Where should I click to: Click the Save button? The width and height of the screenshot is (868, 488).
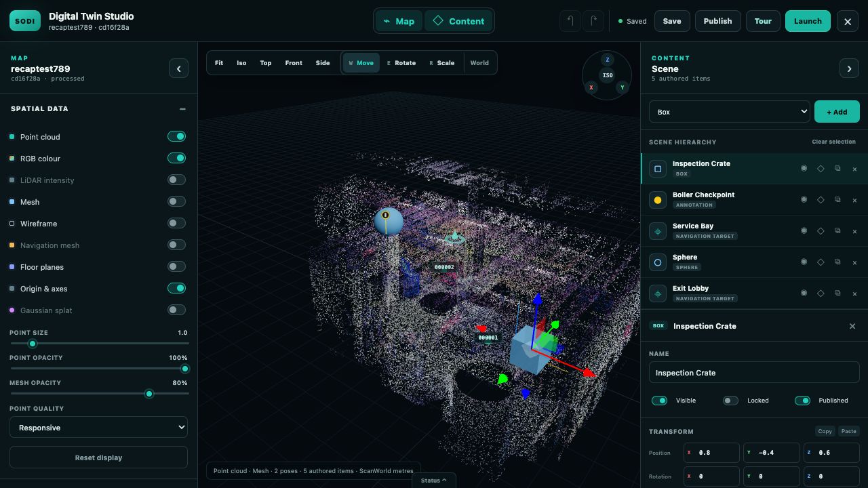tap(672, 21)
